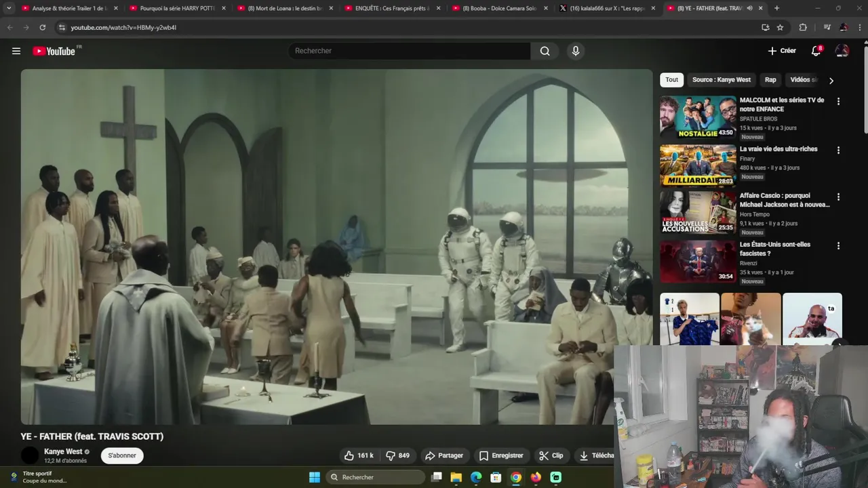The width and height of the screenshot is (868, 488).
Task: Open the MALCOLM NOSTALGIE video thumbnail
Action: (698, 117)
